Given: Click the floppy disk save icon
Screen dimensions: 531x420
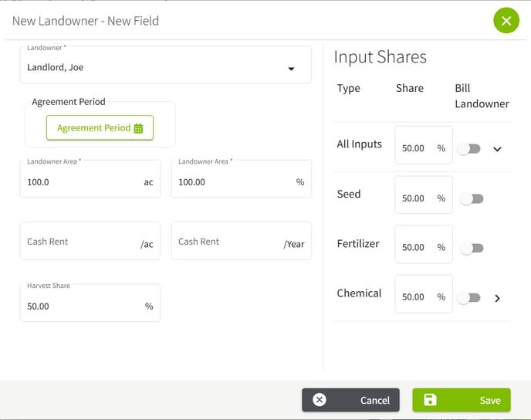Looking at the screenshot, I should [x=431, y=400].
